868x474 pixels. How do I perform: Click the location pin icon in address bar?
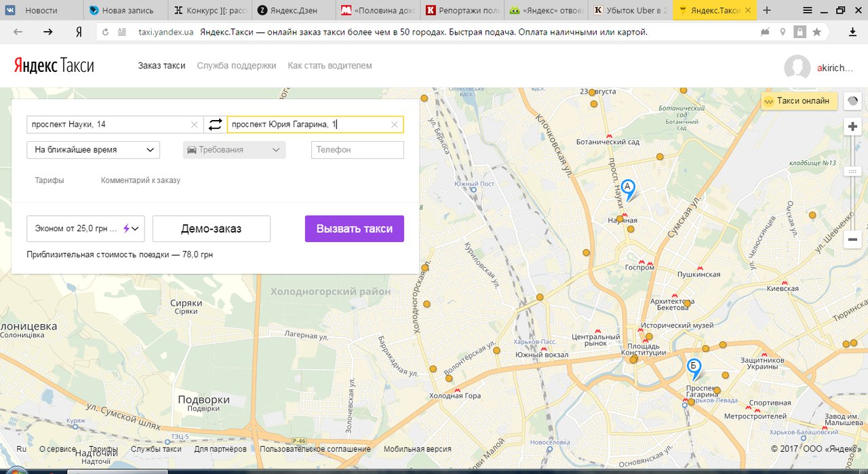tap(783, 32)
